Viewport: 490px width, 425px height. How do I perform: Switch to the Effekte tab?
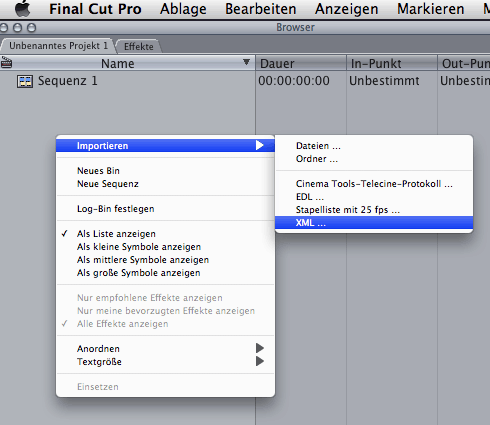click(x=139, y=46)
